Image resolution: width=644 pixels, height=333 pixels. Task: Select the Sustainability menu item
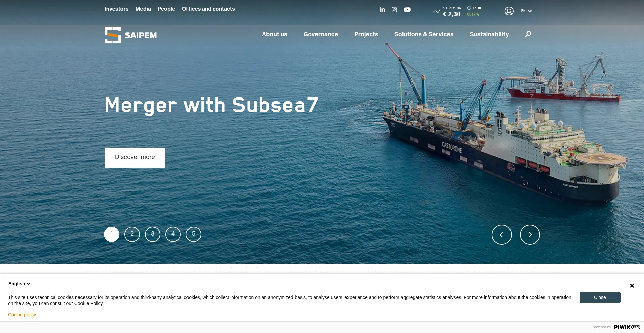489,34
